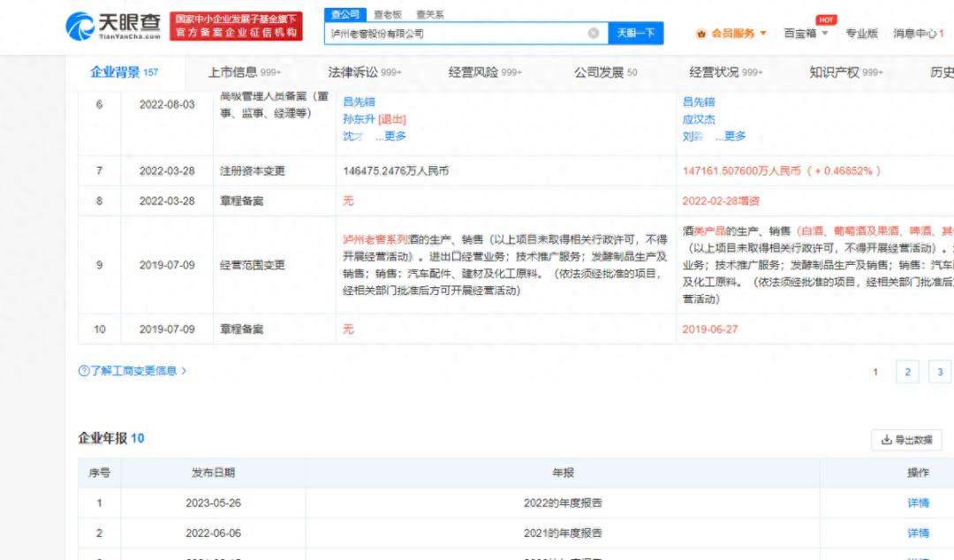Open 专业版 from the top bar
Screen dimensions: 954x560
tap(861, 34)
